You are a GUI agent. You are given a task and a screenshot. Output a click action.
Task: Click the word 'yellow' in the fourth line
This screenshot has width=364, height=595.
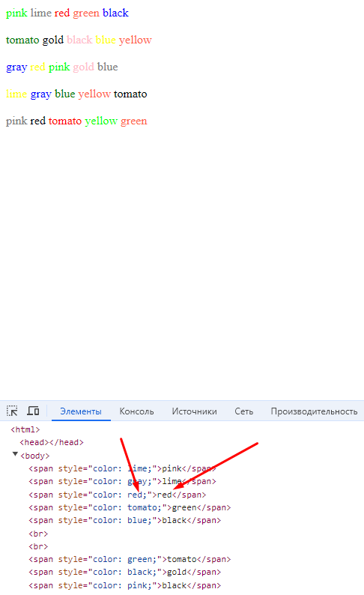point(94,94)
